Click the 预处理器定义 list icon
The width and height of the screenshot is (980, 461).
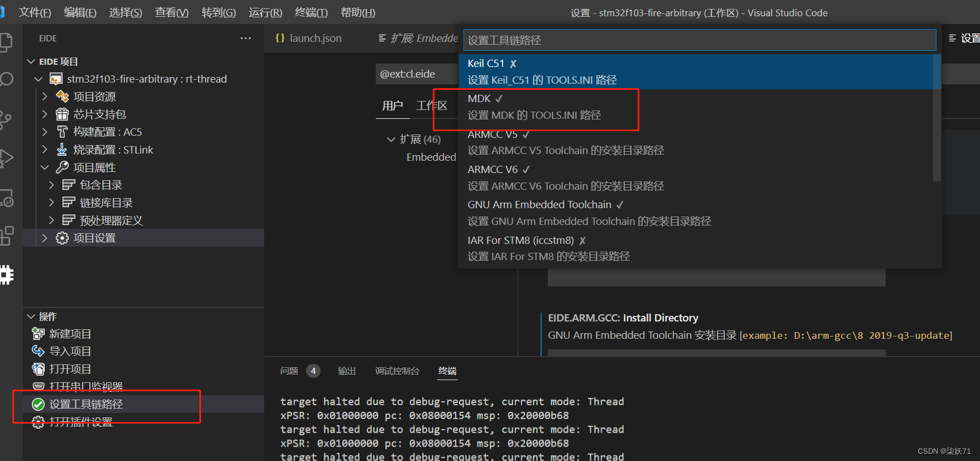[x=69, y=220]
